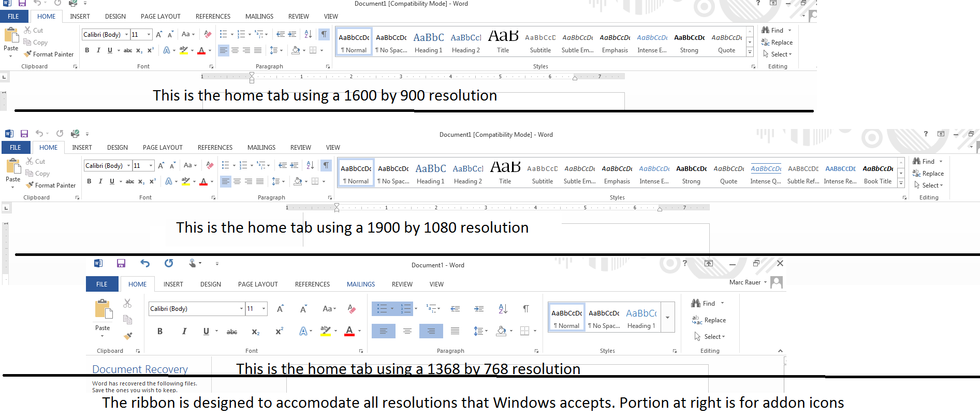Click the Redo arrow in the bottom 1368x768 window

[169, 263]
